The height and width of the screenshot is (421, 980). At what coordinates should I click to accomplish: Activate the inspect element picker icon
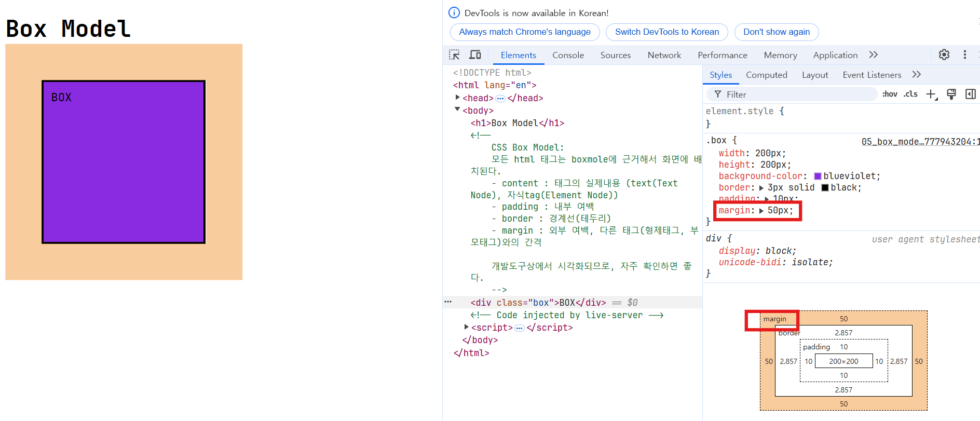click(x=454, y=55)
